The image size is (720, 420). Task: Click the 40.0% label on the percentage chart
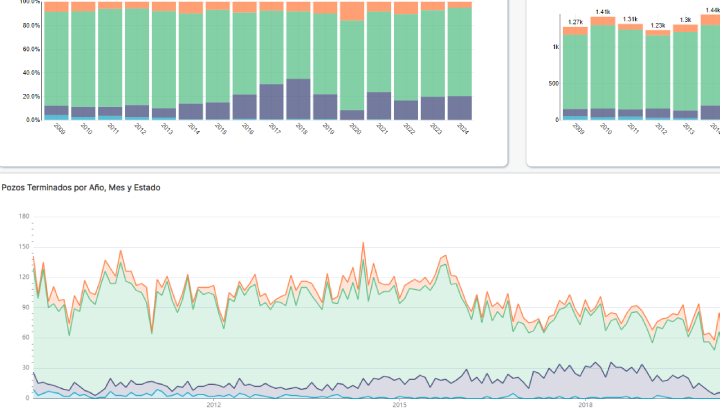click(31, 73)
